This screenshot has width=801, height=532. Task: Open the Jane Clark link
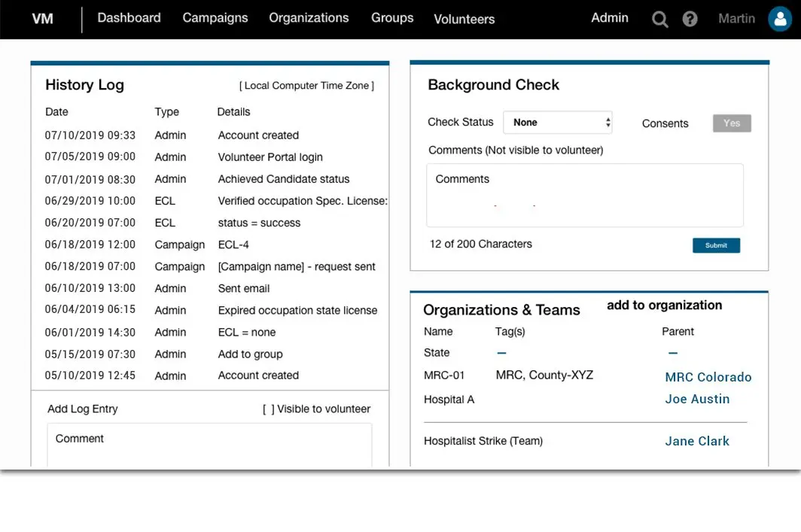[x=697, y=441]
